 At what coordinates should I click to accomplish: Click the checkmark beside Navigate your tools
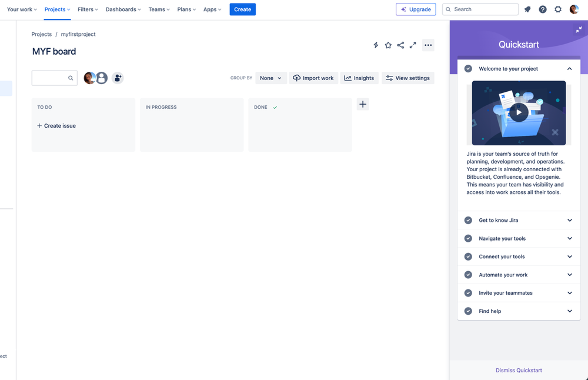click(x=468, y=238)
